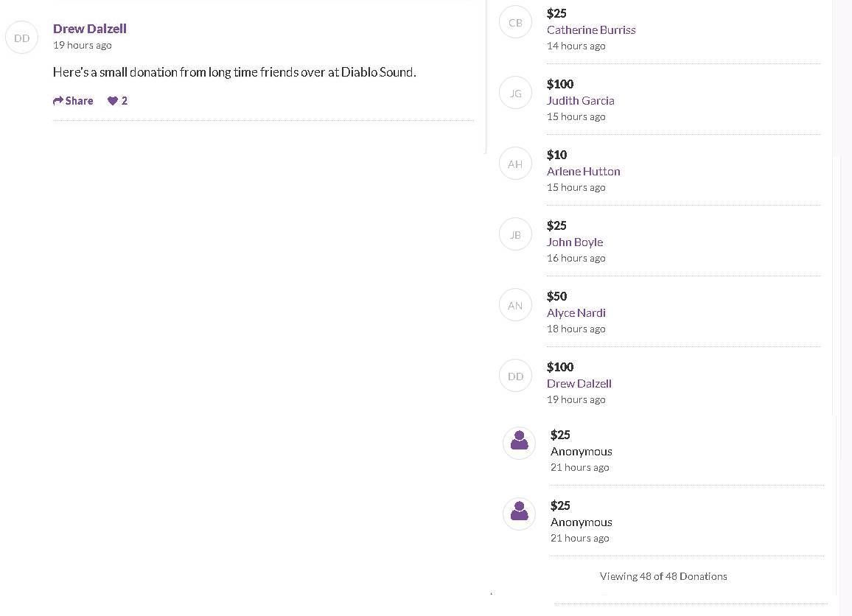The height and width of the screenshot is (616, 852).
Task: Click the Viewing 48 of 48 Donations text
Action: pos(663,576)
